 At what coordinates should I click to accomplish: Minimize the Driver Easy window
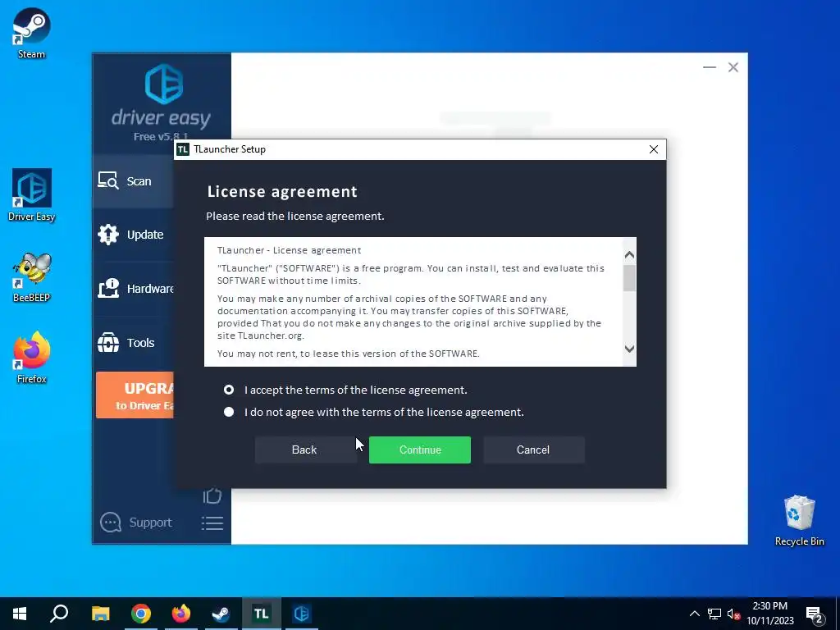[710, 67]
